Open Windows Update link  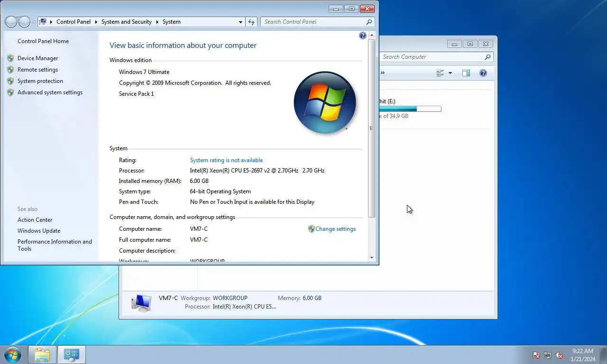pos(39,231)
